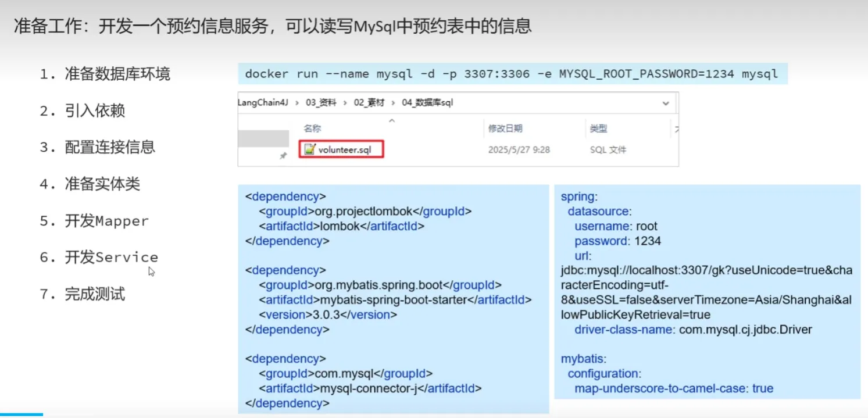868x418 pixels.
Task: Click the pin icon in Explorer sidebar
Action: pyautogui.click(x=283, y=156)
